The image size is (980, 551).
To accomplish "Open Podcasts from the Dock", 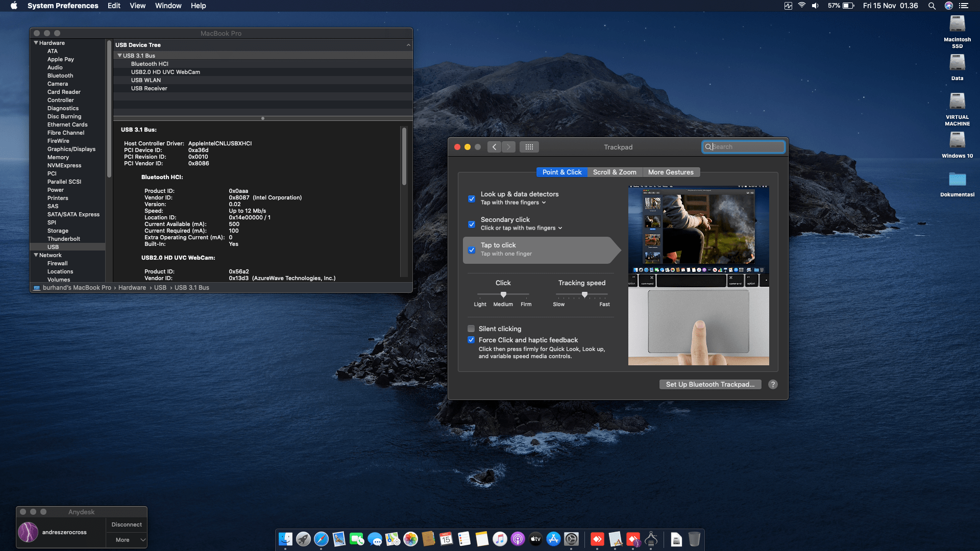I will pyautogui.click(x=517, y=539).
